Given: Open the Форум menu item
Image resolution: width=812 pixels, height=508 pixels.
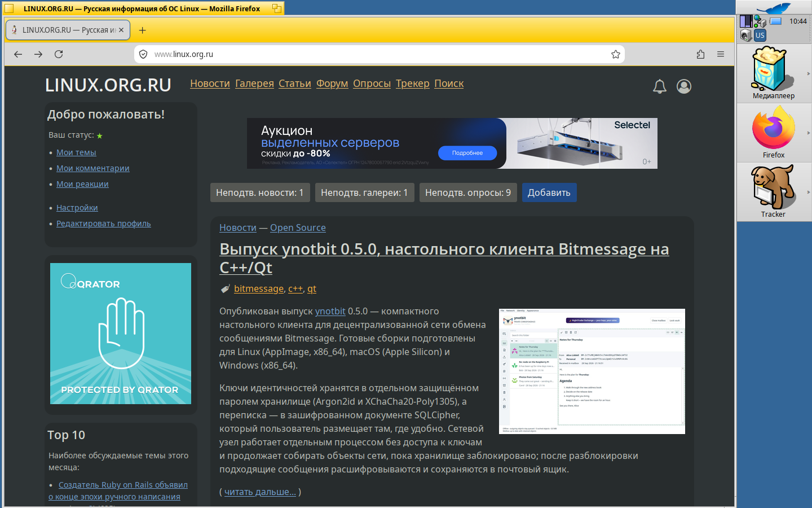Looking at the screenshot, I should tap(332, 84).
